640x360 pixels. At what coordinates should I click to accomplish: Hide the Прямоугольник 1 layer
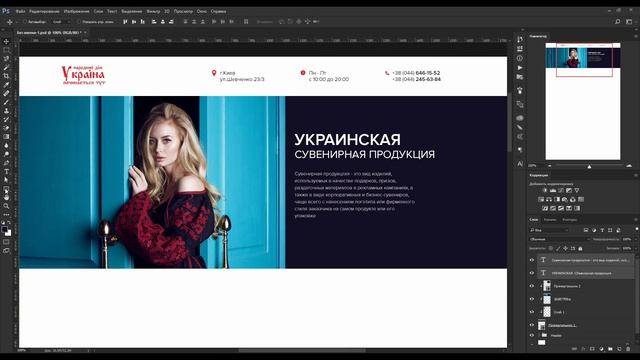532,325
